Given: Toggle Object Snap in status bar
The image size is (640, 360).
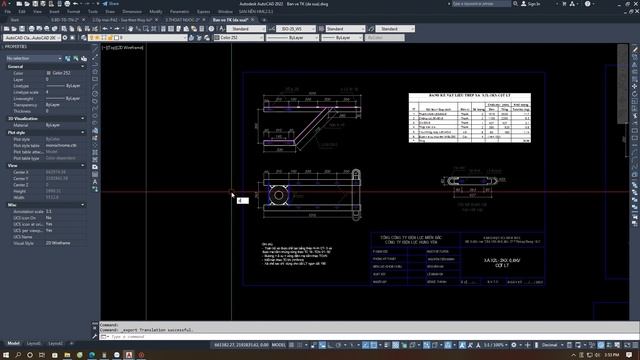Looking at the screenshot, I should pyautogui.click(x=373, y=345).
